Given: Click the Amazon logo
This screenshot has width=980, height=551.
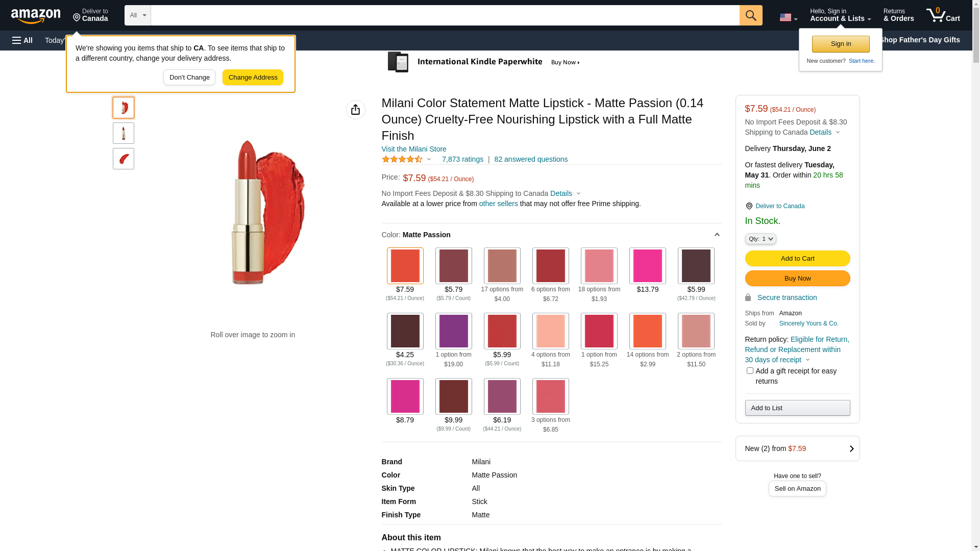Looking at the screenshot, I should [36, 16].
